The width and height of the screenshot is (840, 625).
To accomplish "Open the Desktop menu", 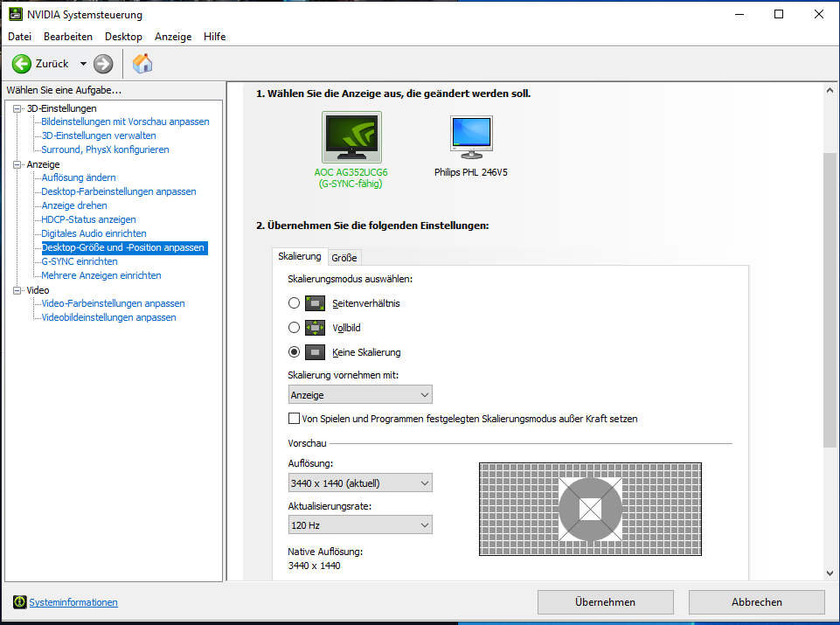I will [124, 37].
